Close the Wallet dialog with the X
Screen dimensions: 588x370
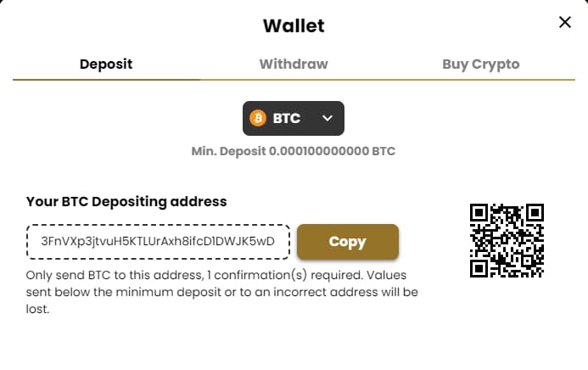(565, 23)
